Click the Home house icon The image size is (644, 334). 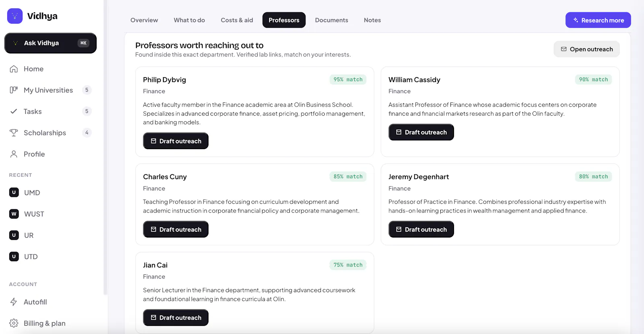point(14,69)
